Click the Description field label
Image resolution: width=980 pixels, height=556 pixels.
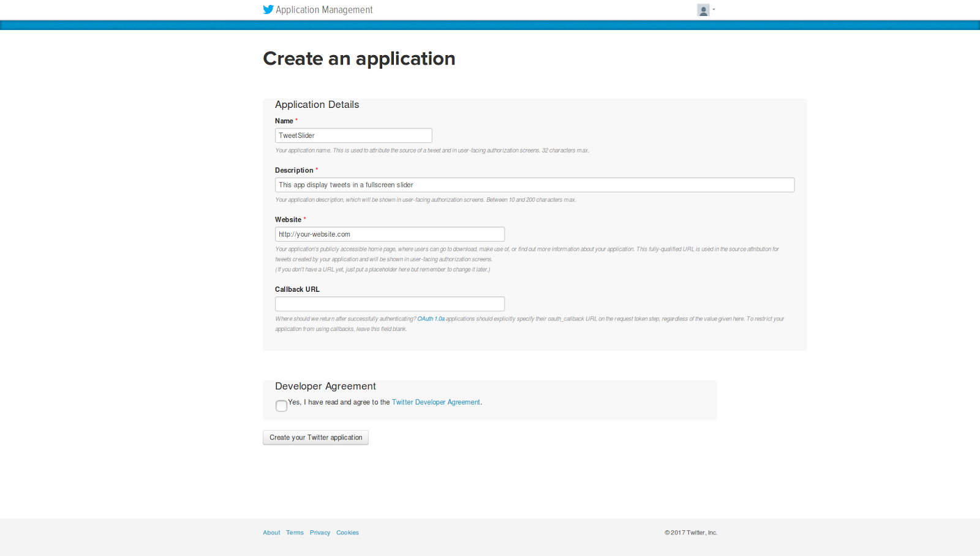[294, 170]
